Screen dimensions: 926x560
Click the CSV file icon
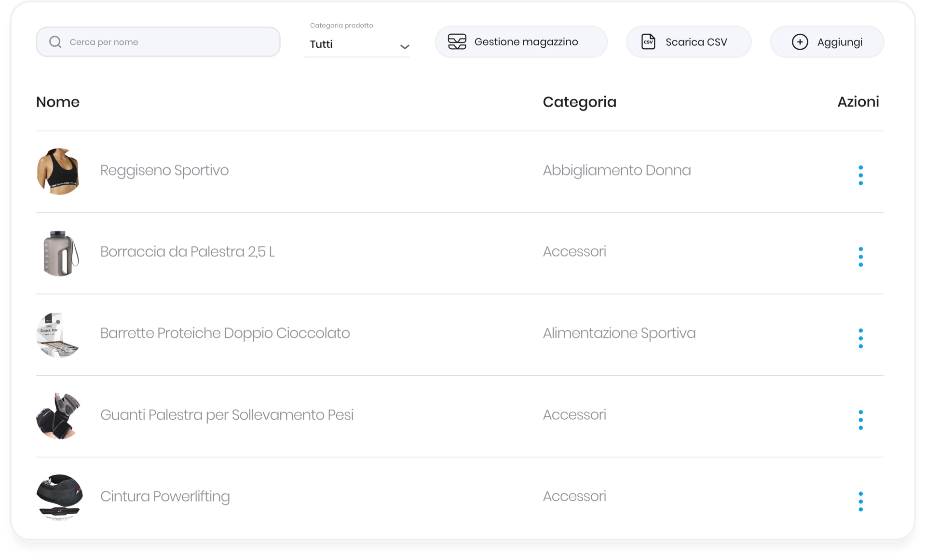[648, 42]
